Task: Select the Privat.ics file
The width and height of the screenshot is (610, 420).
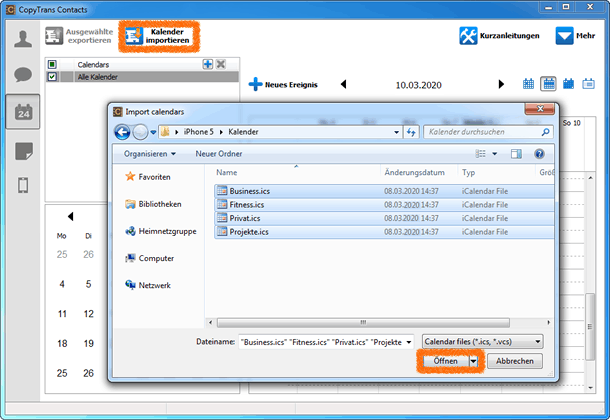Action: click(x=384, y=218)
